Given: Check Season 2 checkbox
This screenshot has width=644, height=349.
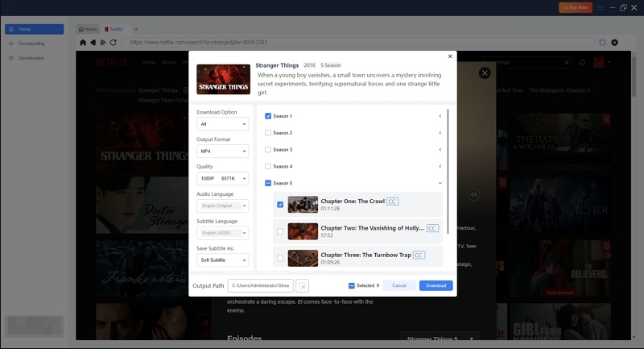Looking at the screenshot, I should tap(268, 133).
